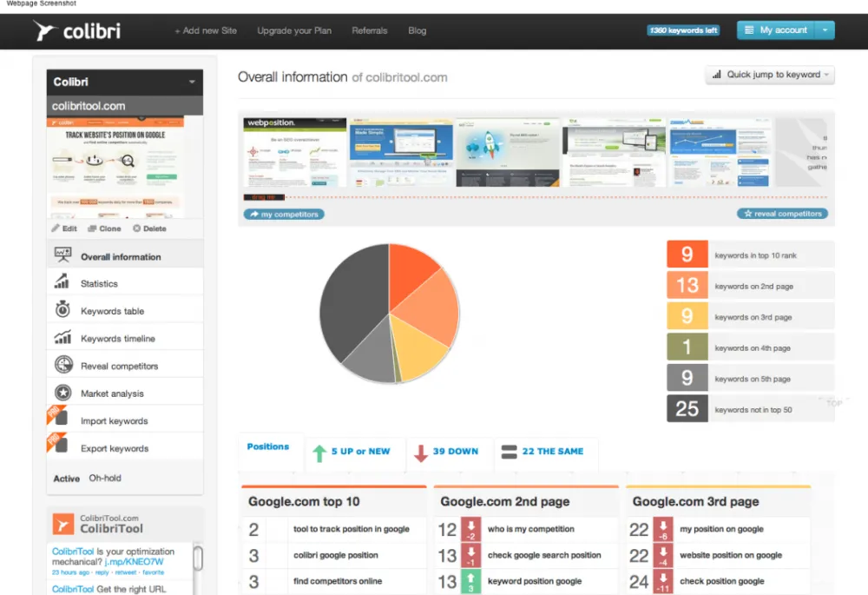Image resolution: width=868 pixels, height=595 pixels.
Task: Show the 39 DOWN tab
Action: [450, 452]
